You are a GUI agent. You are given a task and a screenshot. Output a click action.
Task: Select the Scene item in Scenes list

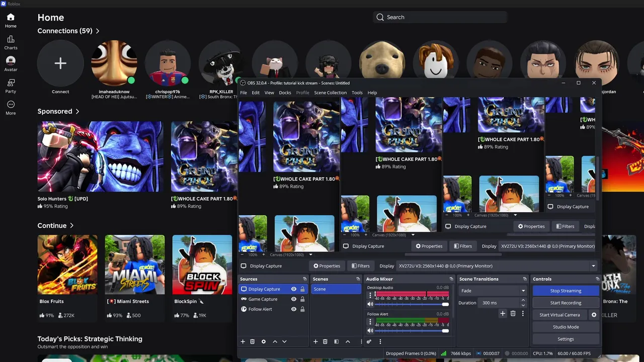click(x=336, y=289)
